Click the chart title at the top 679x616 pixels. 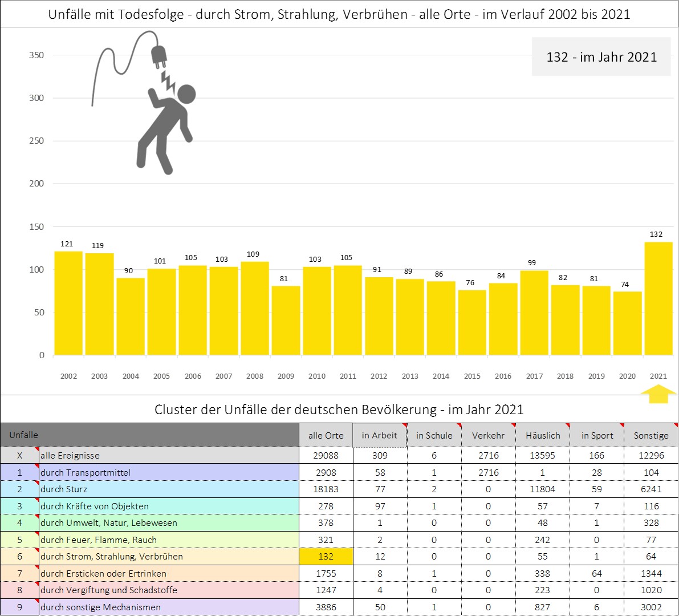point(339,14)
